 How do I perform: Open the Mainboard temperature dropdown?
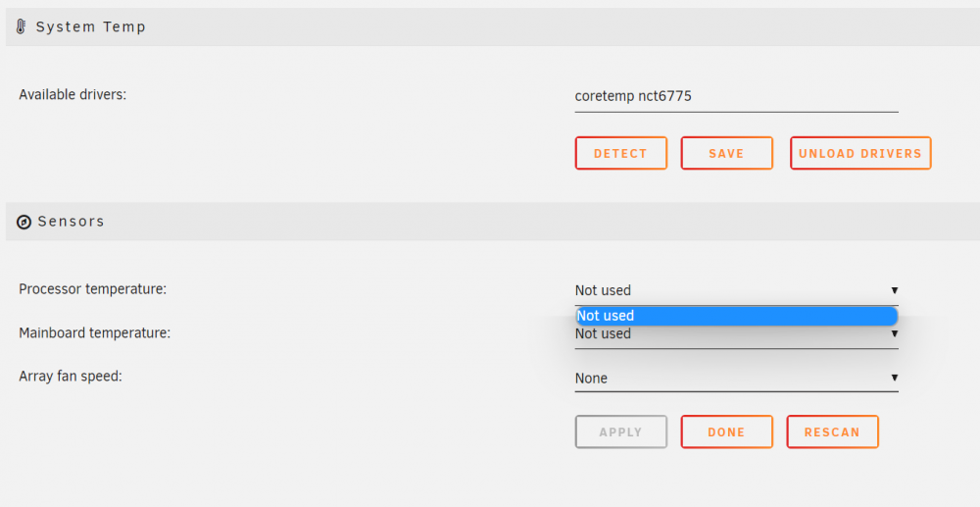click(736, 334)
